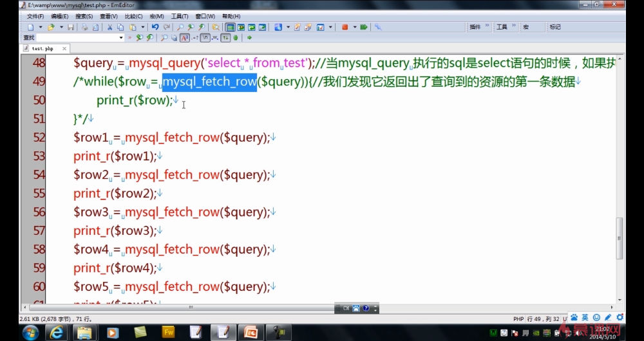Expand the Open file dropdown arrow
This screenshot has width=644, height=341.
point(61,27)
